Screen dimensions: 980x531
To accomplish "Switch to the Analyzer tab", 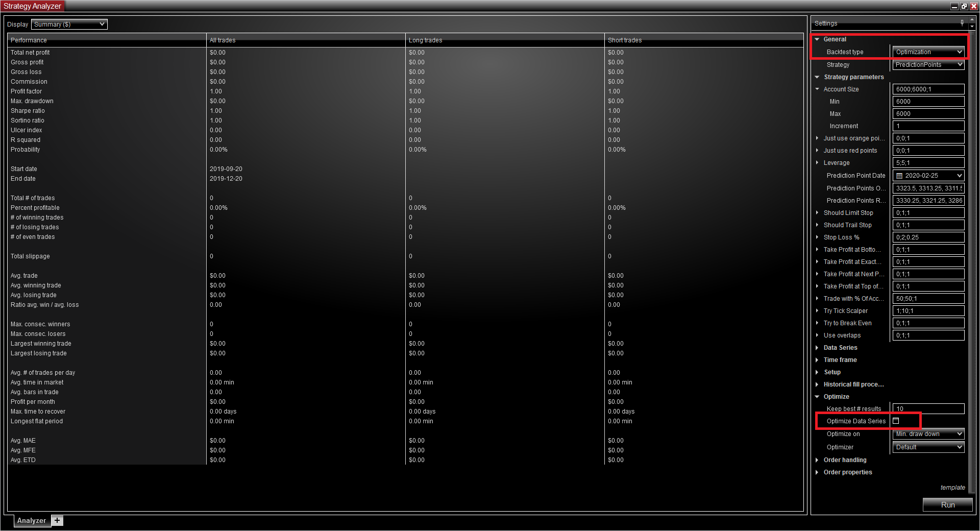I will click(x=32, y=520).
